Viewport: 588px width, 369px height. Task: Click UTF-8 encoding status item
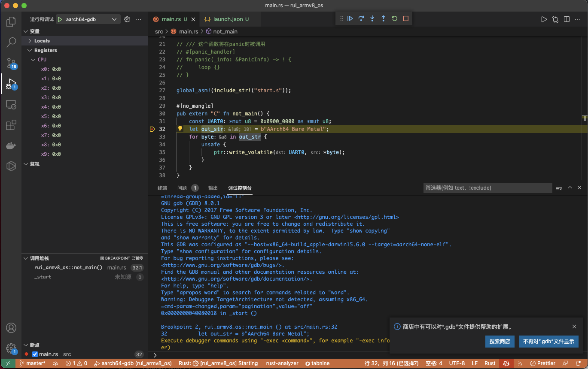pos(457,363)
